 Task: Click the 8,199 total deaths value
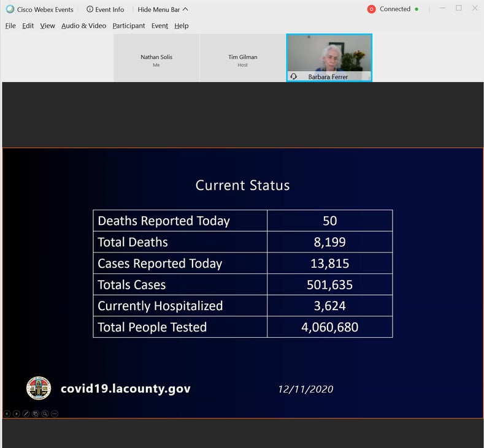tap(329, 242)
